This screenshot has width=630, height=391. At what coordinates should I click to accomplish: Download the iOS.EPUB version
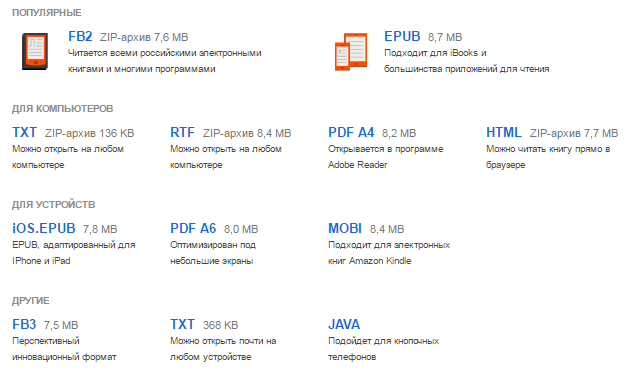pyautogui.click(x=44, y=229)
